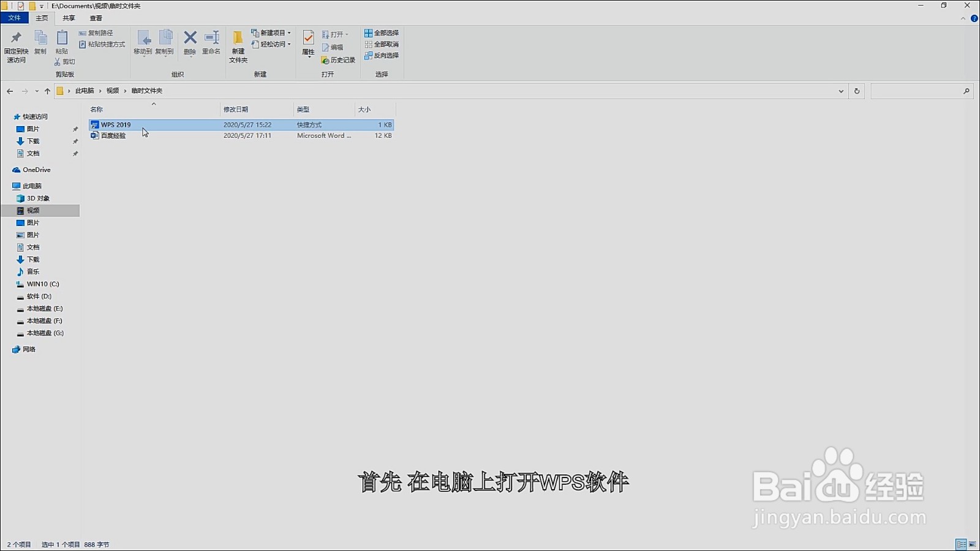The height and width of the screenshot is (551, 980).
Task: Click 全部选择 to select all items
Action: tap(380, 33)
